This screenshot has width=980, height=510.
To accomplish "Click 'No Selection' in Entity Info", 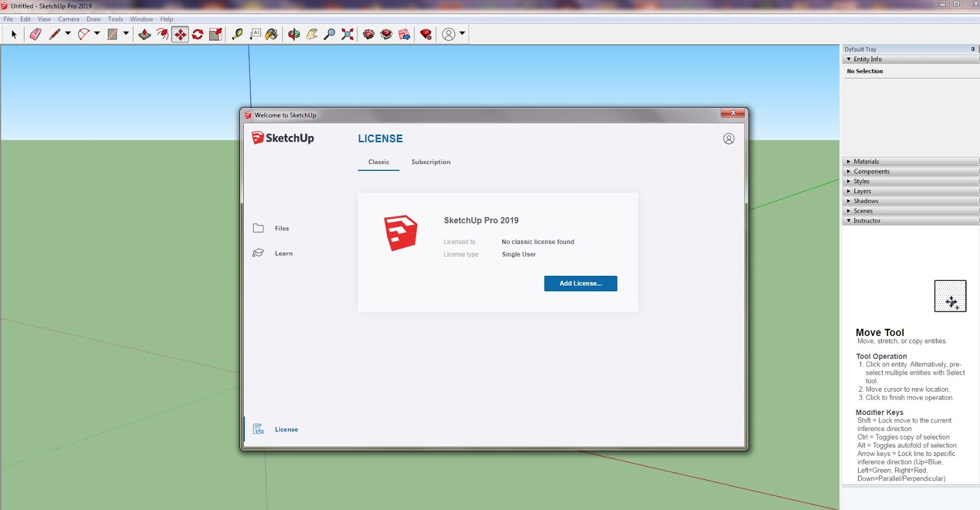I will pyautogui.click(x=865, y=71).
